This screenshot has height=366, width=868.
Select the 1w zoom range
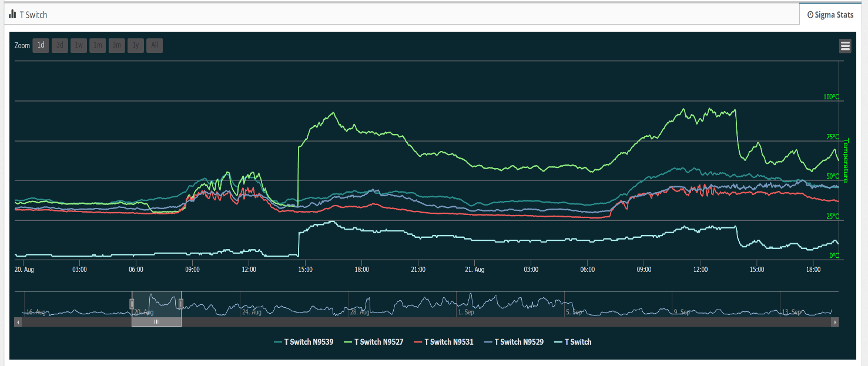click(79, 45)
